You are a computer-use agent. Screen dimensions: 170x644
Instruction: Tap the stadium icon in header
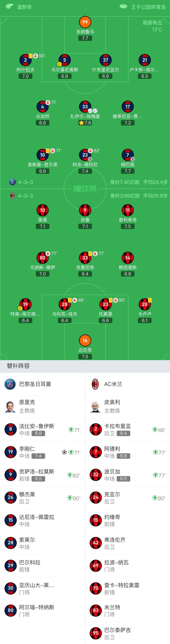tap(123, 7)
